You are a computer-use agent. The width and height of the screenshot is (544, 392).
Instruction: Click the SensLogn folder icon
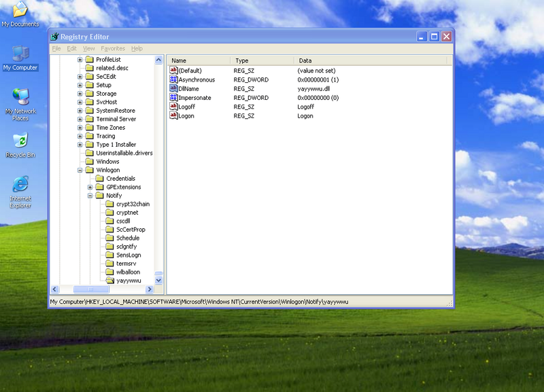coord(109,255)
